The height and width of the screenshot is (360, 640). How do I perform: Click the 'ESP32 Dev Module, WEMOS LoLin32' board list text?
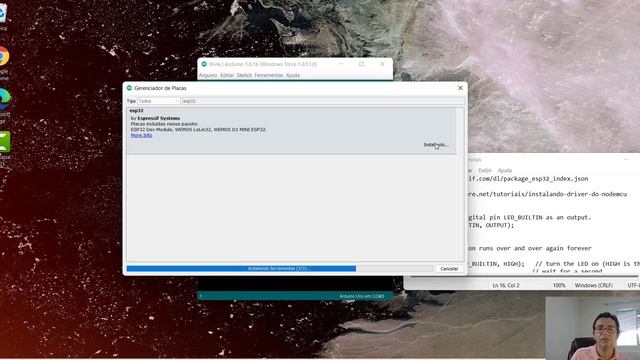tap(199, 129)
